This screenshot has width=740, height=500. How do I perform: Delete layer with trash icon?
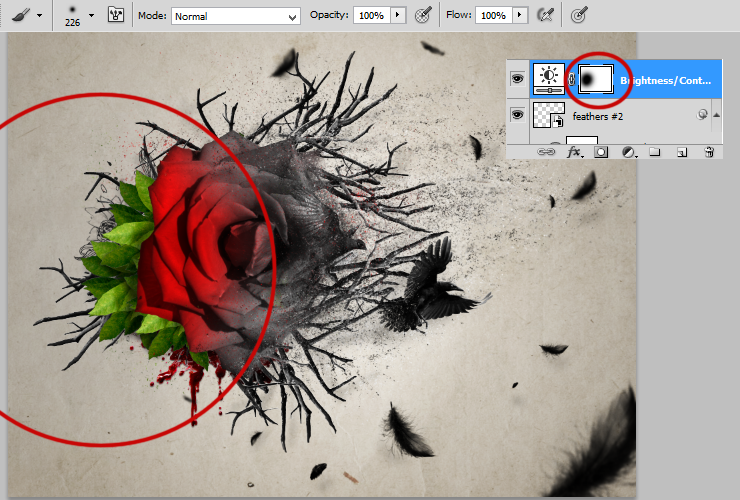click(x=709, y=152)
